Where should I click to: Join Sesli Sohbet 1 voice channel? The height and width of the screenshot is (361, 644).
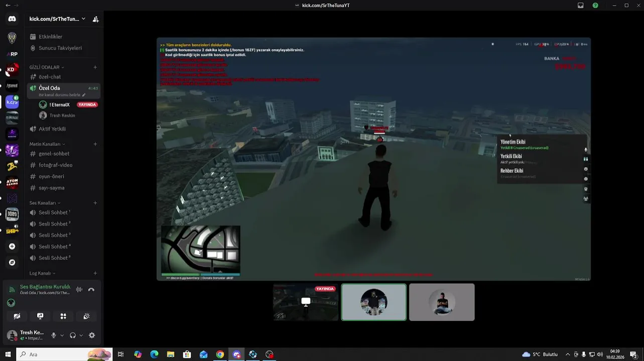pyautogui.click(x=63, y=213)
